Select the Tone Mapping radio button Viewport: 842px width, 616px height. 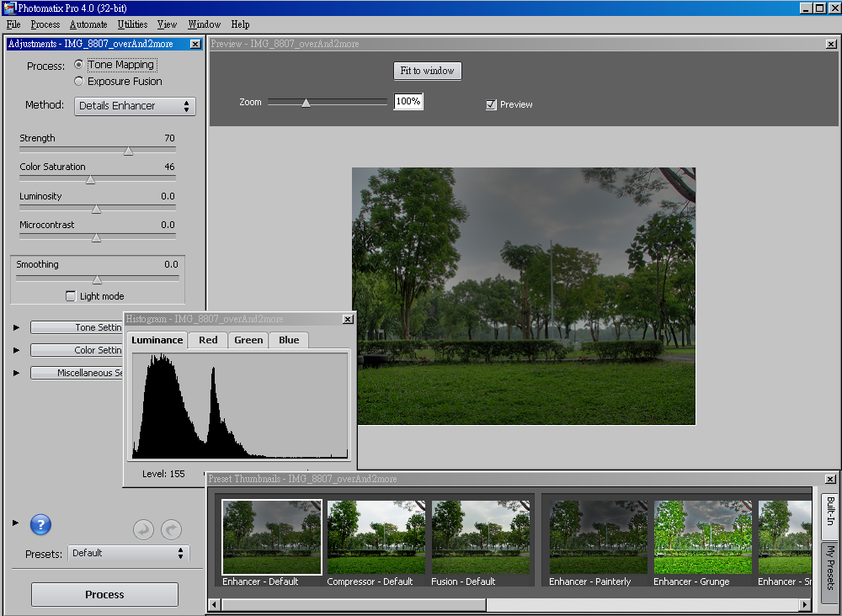coord(79,65)
